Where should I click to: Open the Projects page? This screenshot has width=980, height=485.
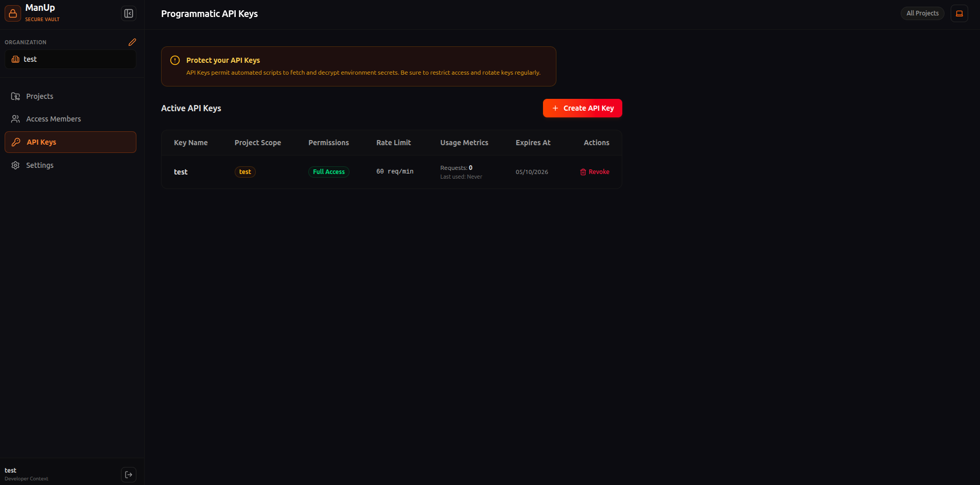(71, 96)
